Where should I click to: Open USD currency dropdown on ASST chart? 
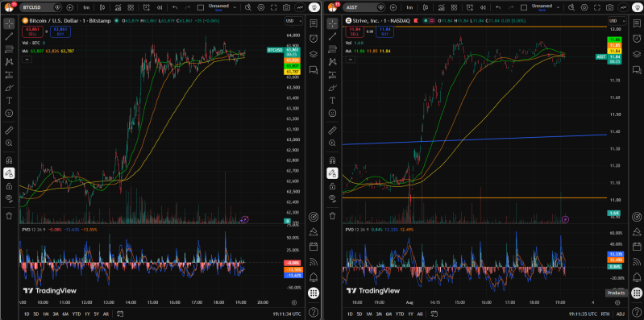coord(617,21)
